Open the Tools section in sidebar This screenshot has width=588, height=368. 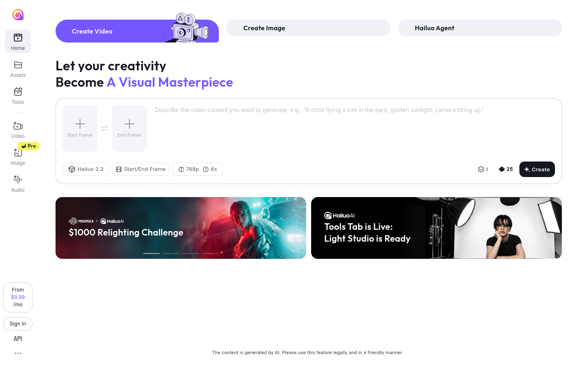pos(18,96)
